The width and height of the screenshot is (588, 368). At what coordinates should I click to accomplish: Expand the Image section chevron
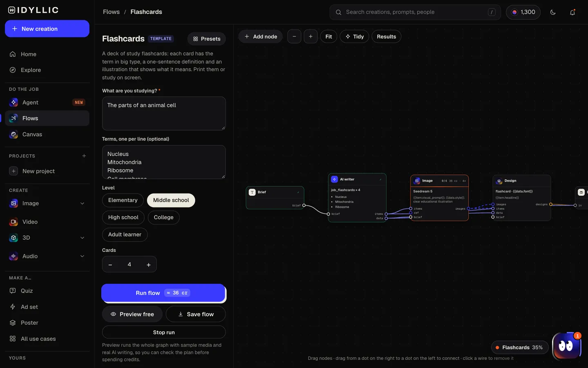pyautogui.click(x=82, y=203)
